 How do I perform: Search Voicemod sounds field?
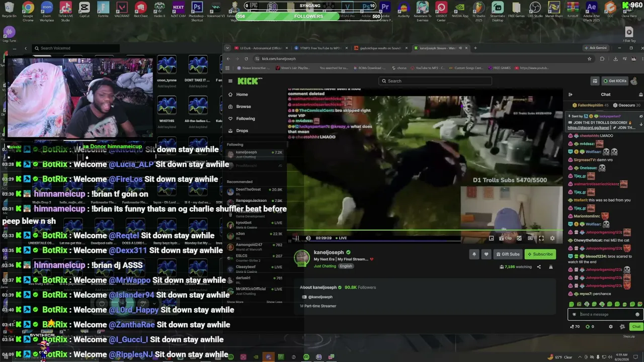75,48
